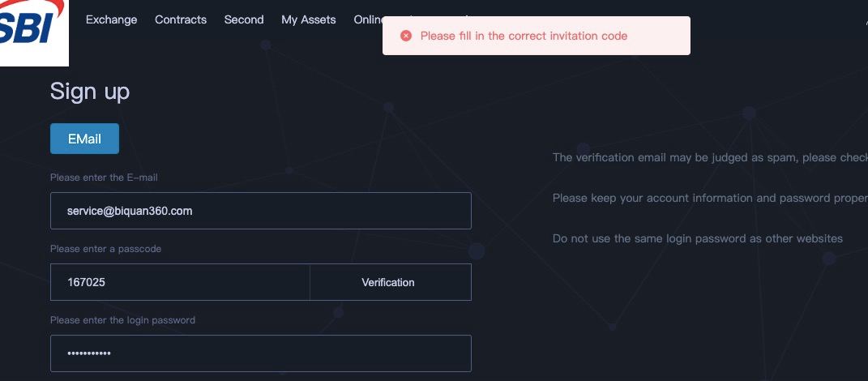Click the Sign up heading
This screenshot has width=868, height=381.
tap(90, 92)
